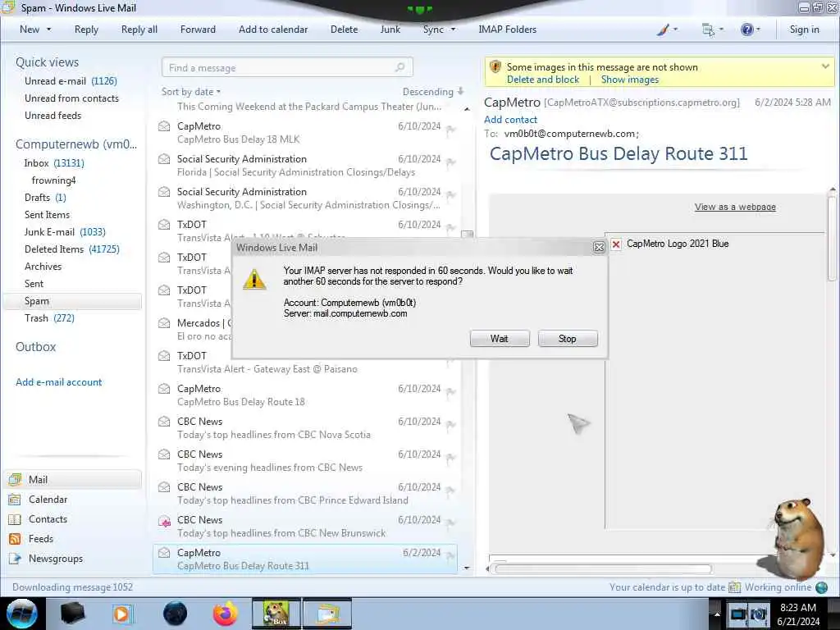This screenshot has height=630, width=840.
Task: Show hidden system tray icons arrow
Action: [717, 614]
